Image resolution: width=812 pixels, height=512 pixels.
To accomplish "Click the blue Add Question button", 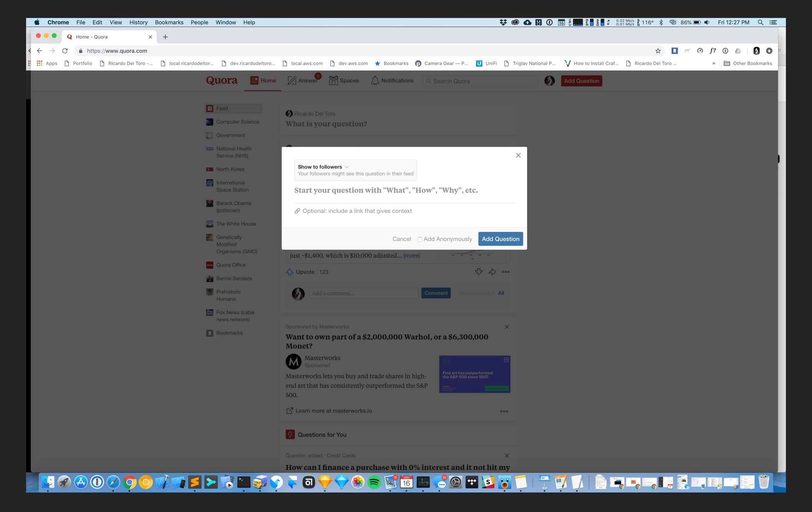I will 500,239.
